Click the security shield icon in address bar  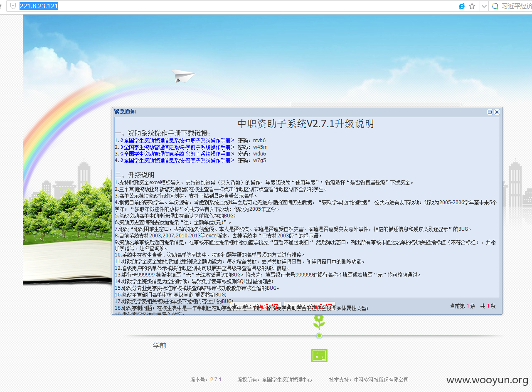tap(13, 6)
